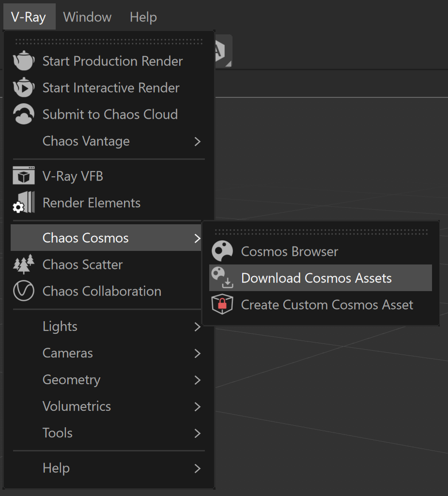
Task: Expand the Cameras submenu arrow
Action: click(x=198, y=353)
